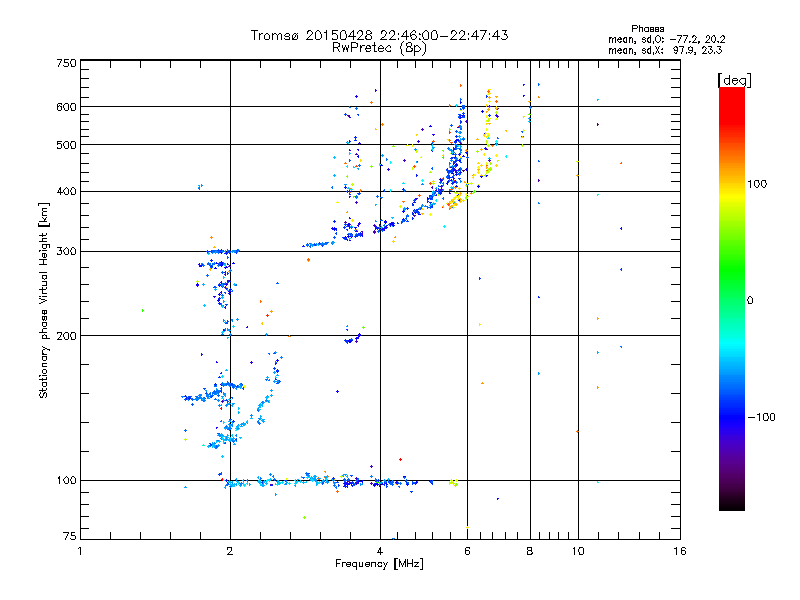The height and width of the screenshot is (600, 800).
Task: Click the 'Frequency [MHz]' axis title
Action: tap(380, 564)
